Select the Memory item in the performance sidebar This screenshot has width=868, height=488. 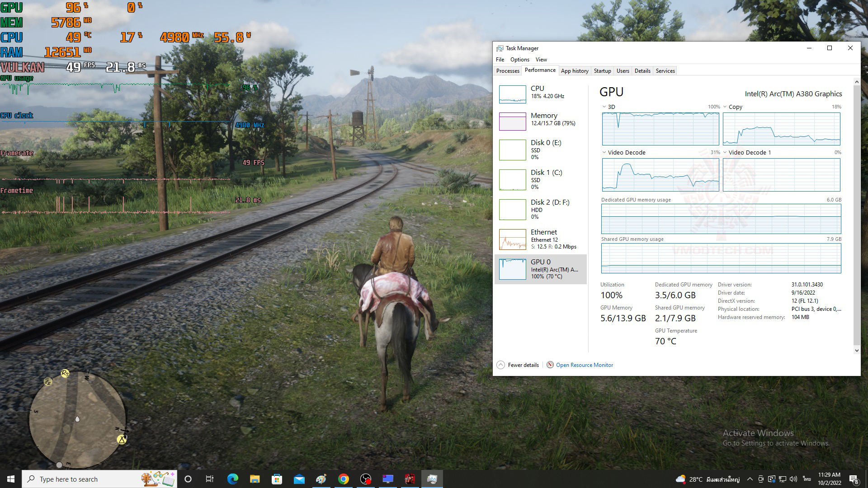pyautogui.click(x=541, y=119)
